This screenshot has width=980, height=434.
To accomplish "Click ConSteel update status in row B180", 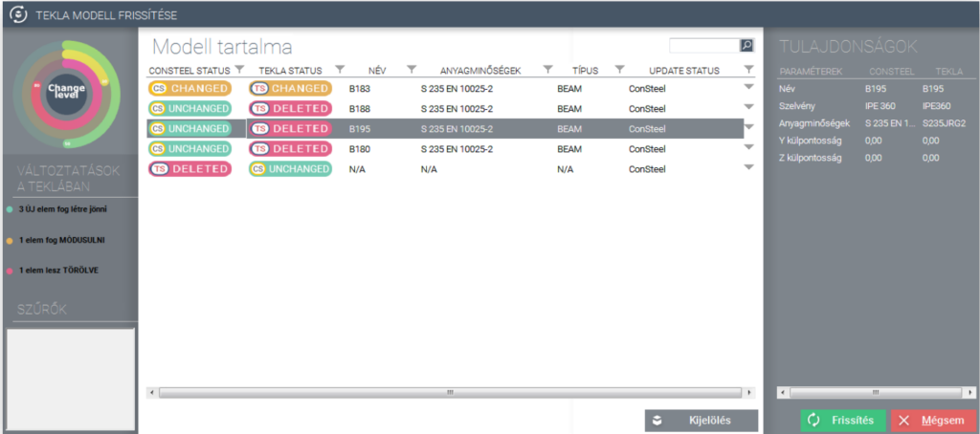I will tap(647, 149).
